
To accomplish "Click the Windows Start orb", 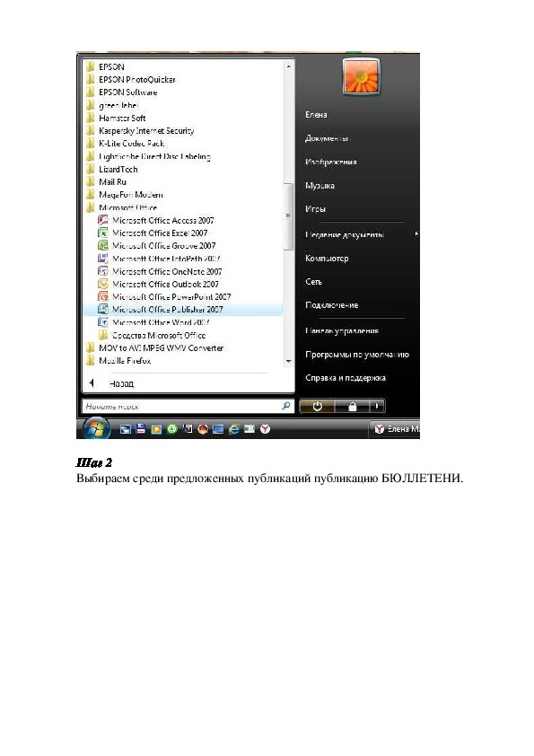I will [x=96, y=427].
